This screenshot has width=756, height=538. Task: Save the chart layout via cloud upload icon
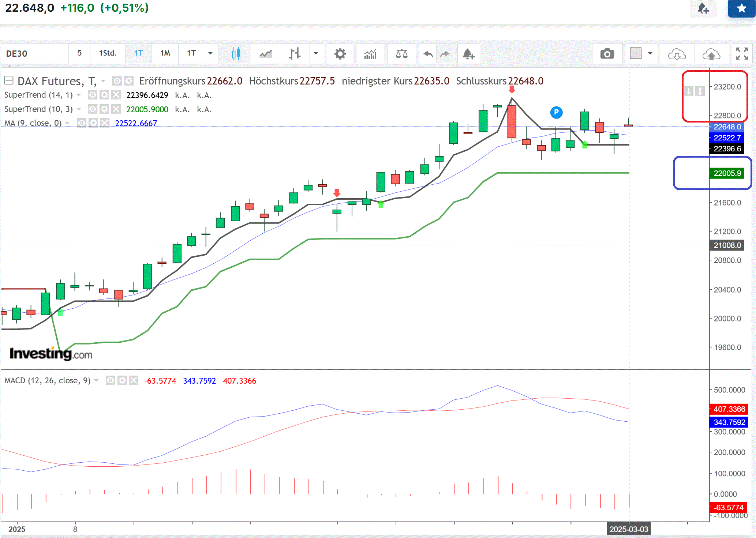click(711, 53)
